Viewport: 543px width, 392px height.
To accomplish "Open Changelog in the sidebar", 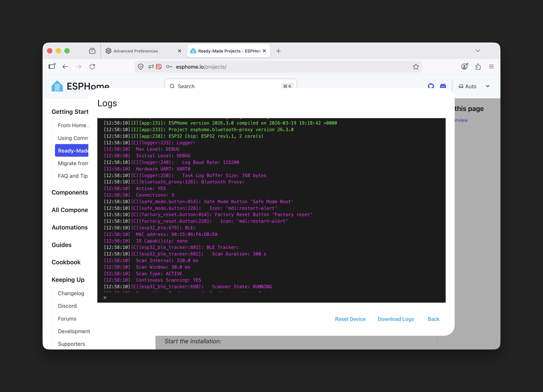I will click(71, 293).
